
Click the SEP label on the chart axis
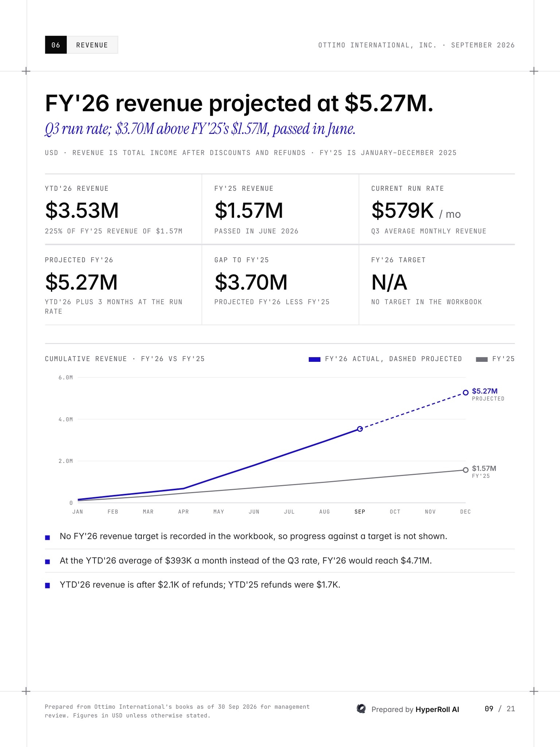(x=360, y=512)
